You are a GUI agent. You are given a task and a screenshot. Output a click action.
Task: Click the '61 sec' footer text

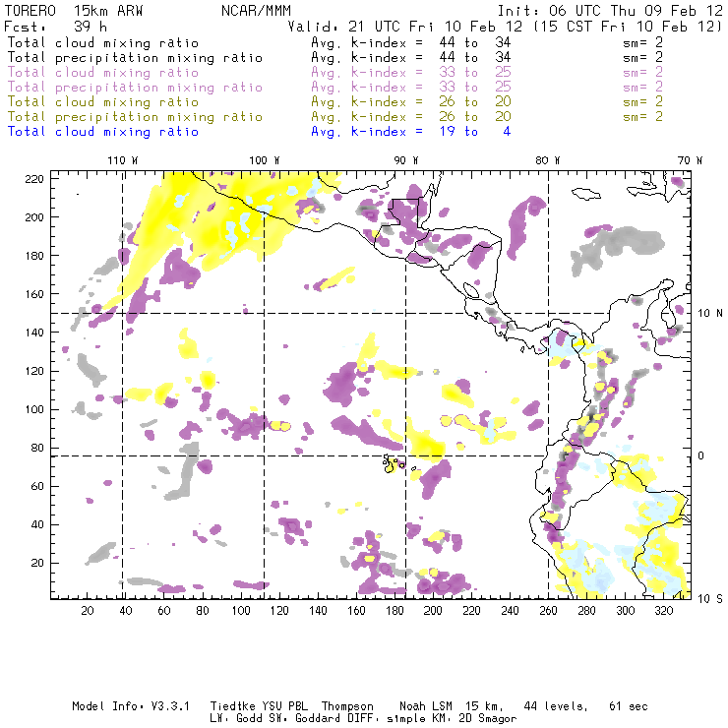coord(629,706)
